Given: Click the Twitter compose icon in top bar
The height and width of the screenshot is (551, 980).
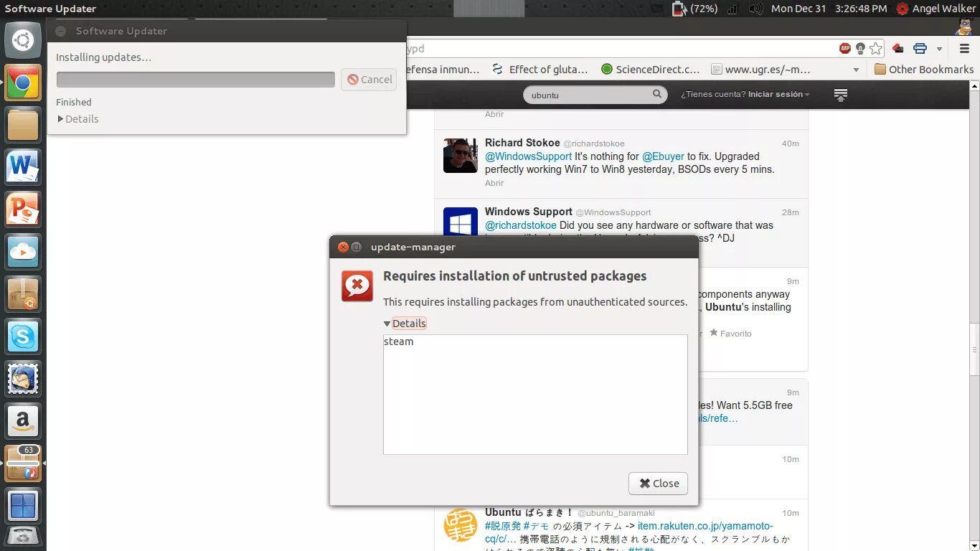Looking at the screenshot, I should (841, 95).
